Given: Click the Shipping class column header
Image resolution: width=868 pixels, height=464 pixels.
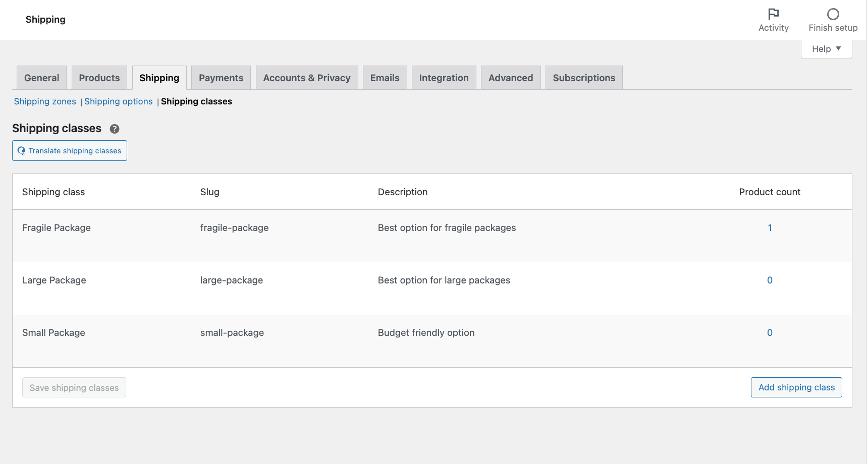Looking at the screenshot, I should tap(53, 192).
